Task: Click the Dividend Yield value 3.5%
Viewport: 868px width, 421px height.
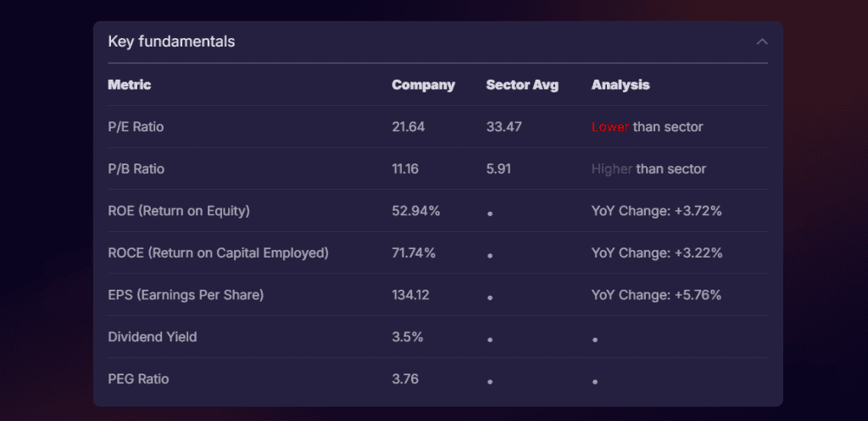Action: point(407,337)
